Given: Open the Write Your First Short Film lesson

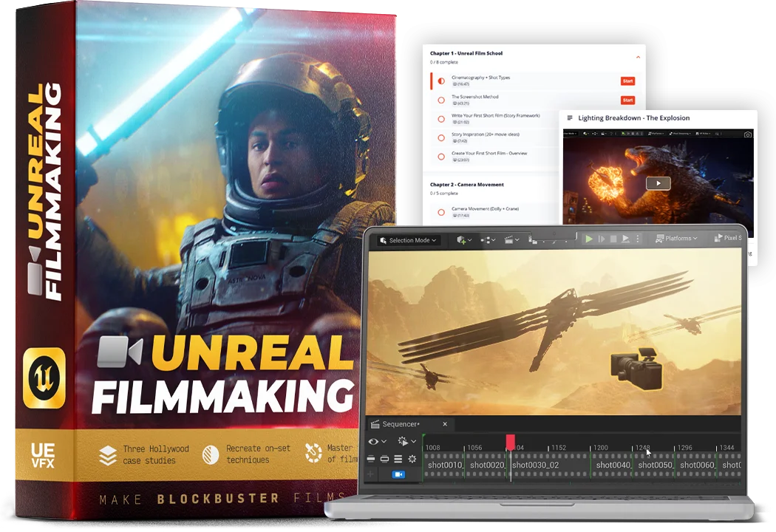Looking at the screenshot, I should coord(495,115).
